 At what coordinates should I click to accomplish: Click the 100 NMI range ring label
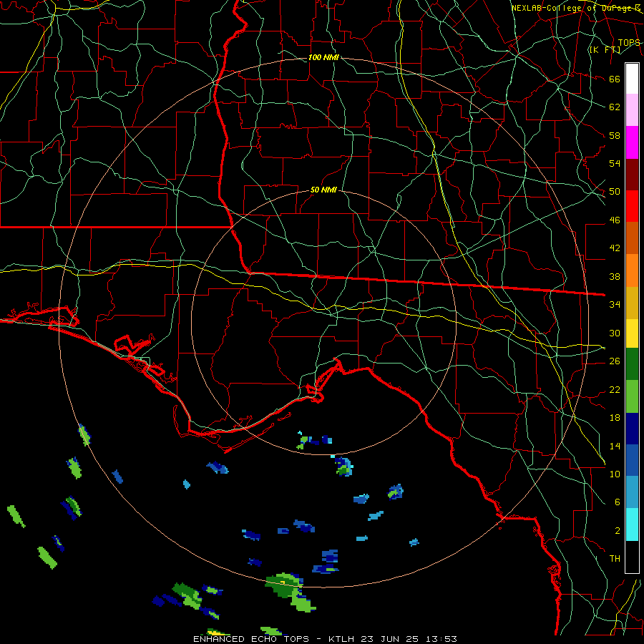323,57
